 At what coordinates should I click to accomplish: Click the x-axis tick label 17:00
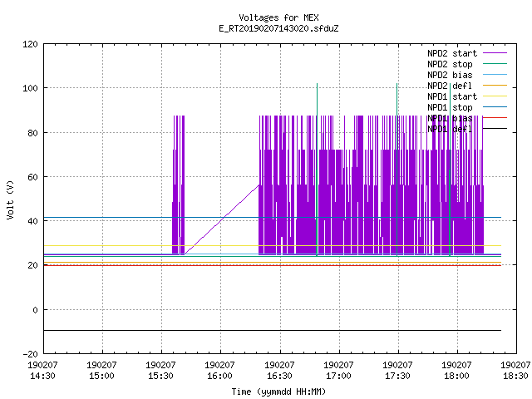pos(338,376)
